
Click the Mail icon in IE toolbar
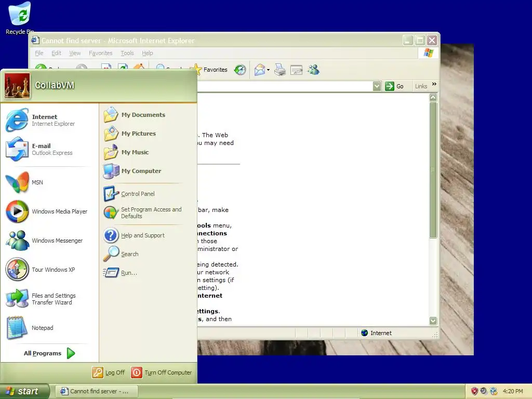tap(260, 70)
